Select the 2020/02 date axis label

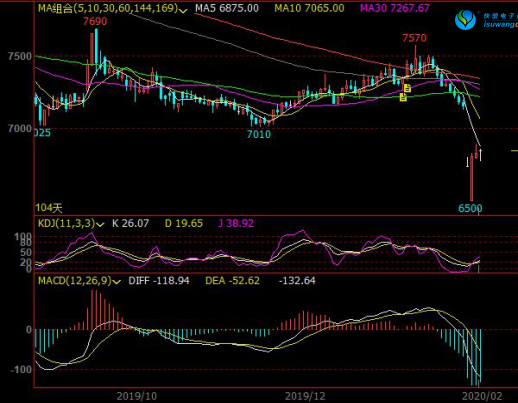click(x=482, y=396)
